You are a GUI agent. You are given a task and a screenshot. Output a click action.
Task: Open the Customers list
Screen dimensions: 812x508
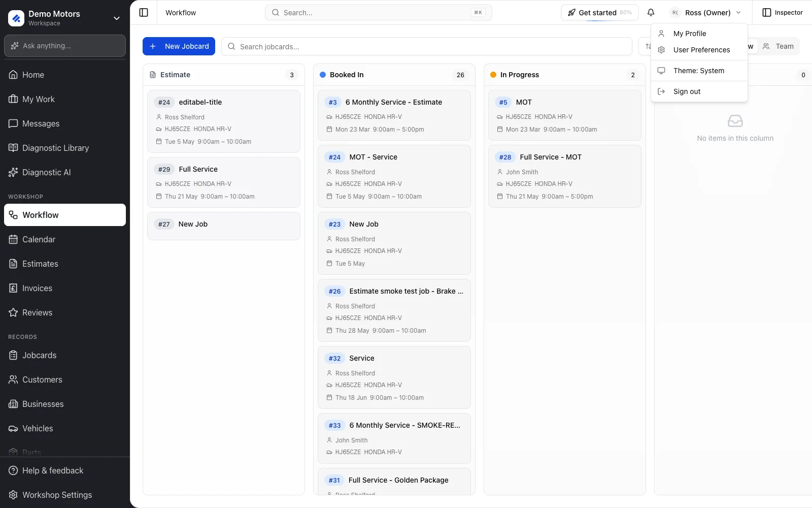click(x=65, y=379)
